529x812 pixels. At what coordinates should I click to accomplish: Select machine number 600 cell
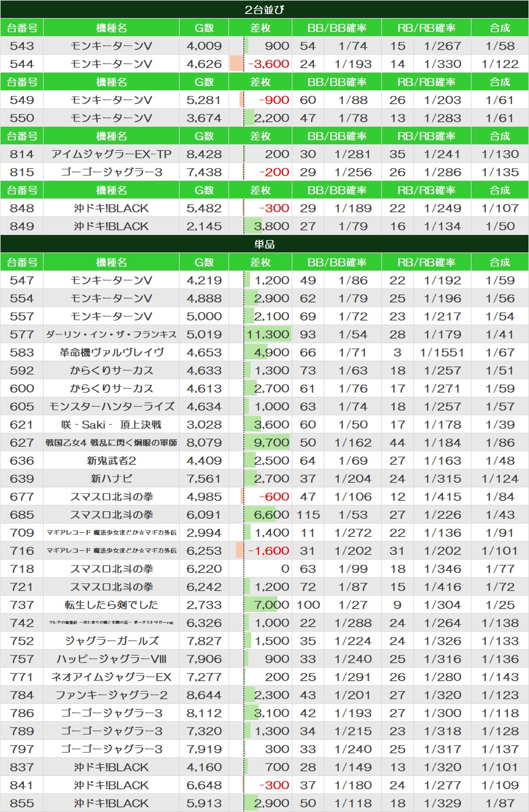click(x=22, y=389)
